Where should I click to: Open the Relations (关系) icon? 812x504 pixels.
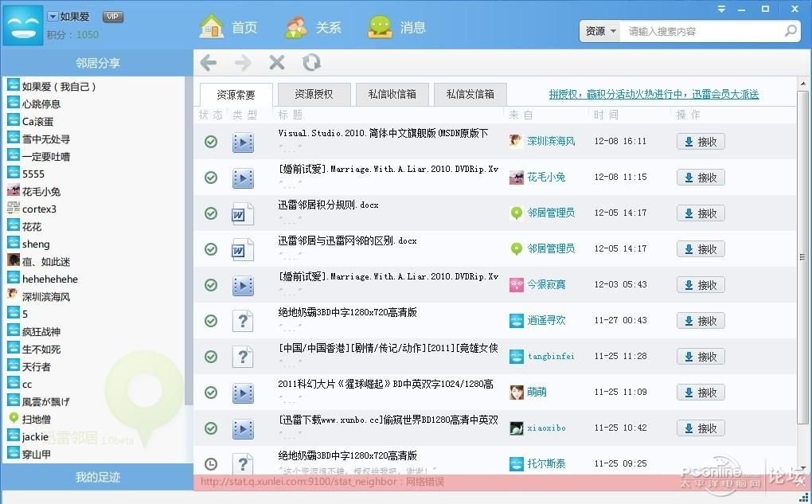click(296, 27)
